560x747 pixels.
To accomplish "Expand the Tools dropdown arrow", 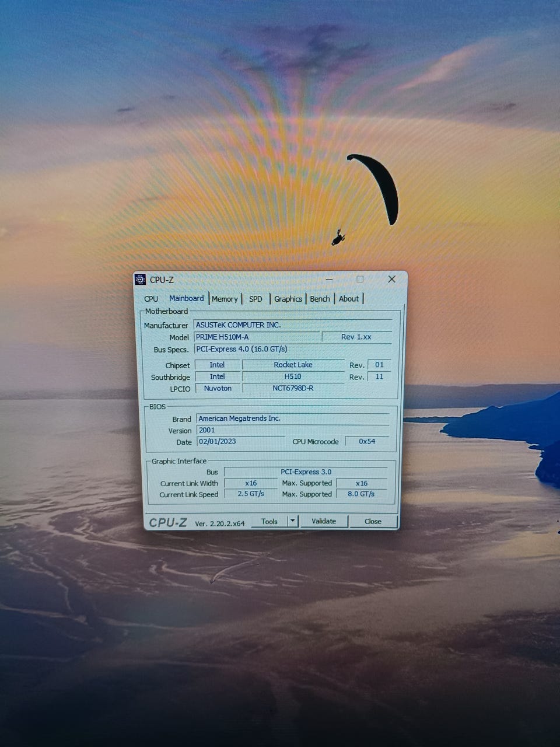I will pos(293,521).
